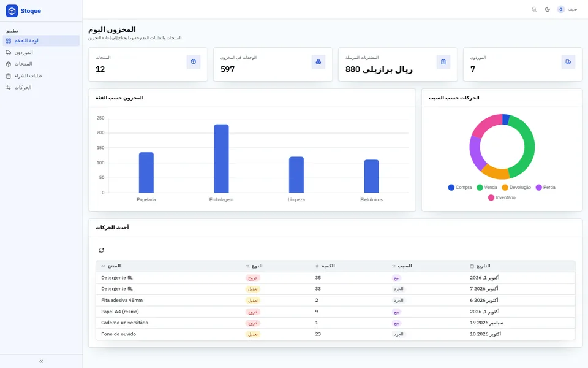Image resolution: width=588 pixels, height=368 pixels.
Task: Toggle Venda legend swatch in donut chart
Action: (480, 188)
